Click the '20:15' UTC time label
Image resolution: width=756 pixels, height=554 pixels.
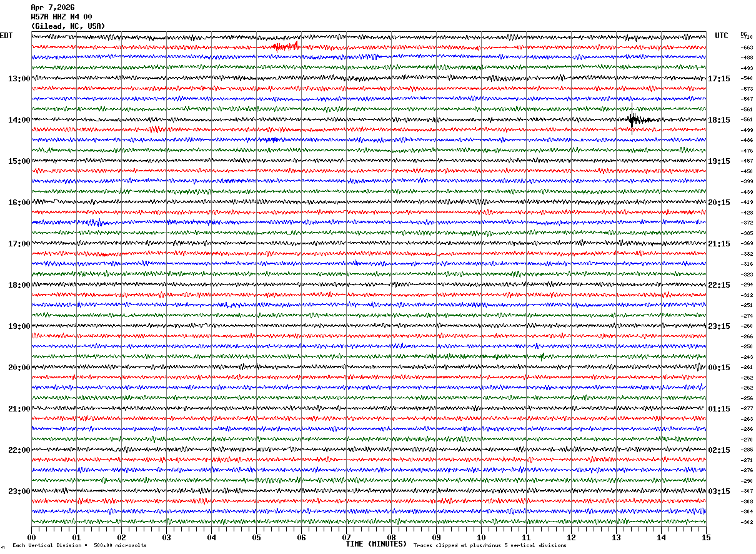[x=719, y=203]
